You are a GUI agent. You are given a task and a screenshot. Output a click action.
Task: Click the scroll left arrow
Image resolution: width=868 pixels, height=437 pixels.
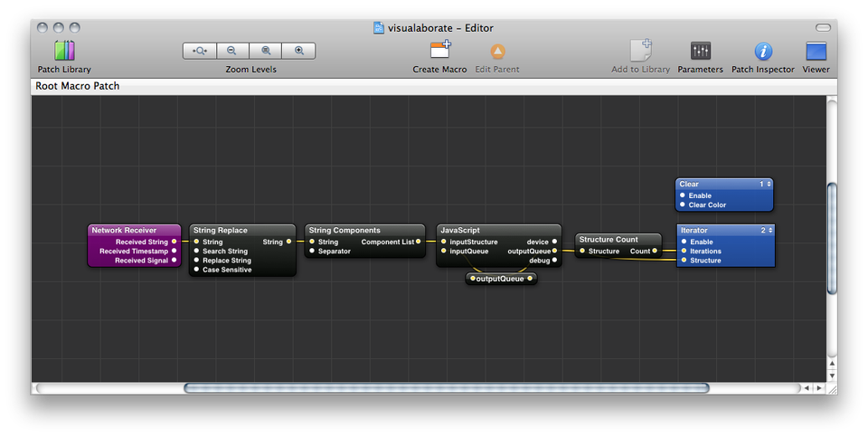pyautogui.click(x=807, y=388)
